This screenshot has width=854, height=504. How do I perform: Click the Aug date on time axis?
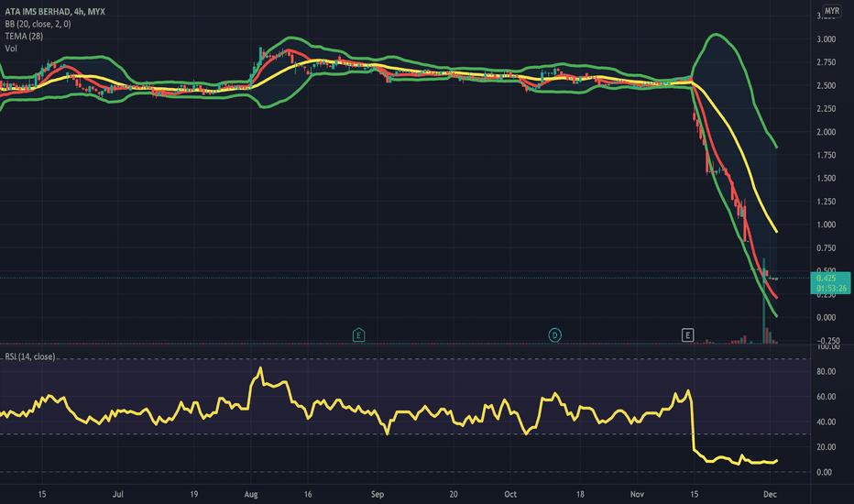tap(251, 494)
